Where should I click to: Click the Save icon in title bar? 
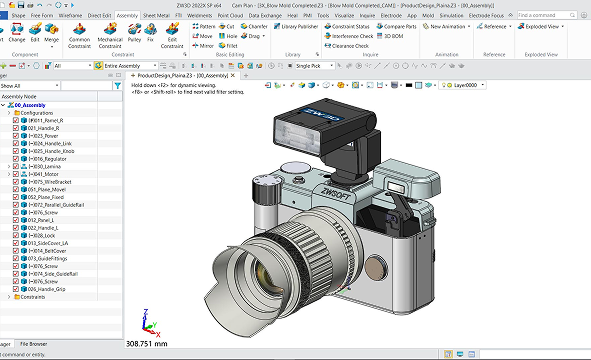pyautogui.click(x=21, y=5)
